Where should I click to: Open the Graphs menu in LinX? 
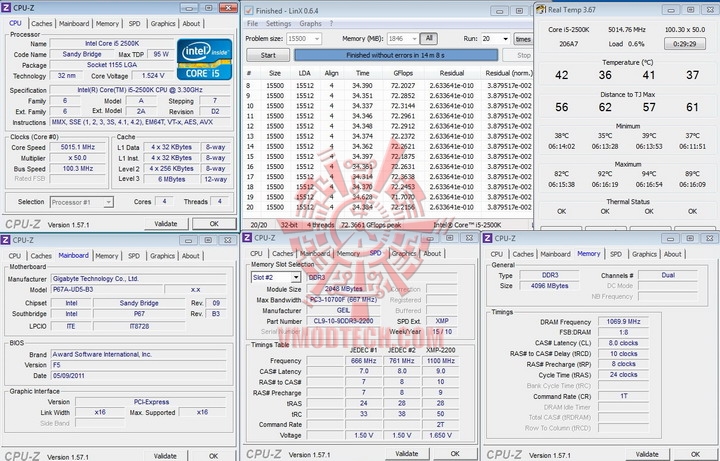(x=310, y=23)
